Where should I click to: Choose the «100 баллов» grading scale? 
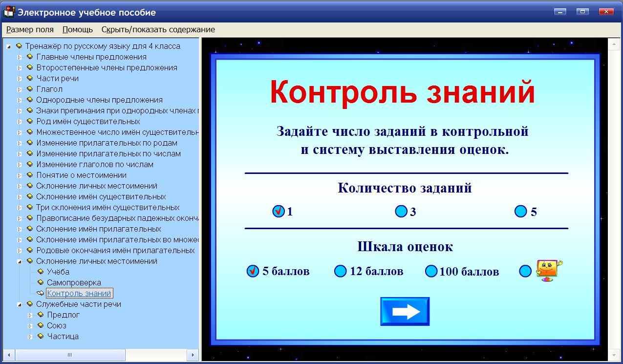click(430, 271)
